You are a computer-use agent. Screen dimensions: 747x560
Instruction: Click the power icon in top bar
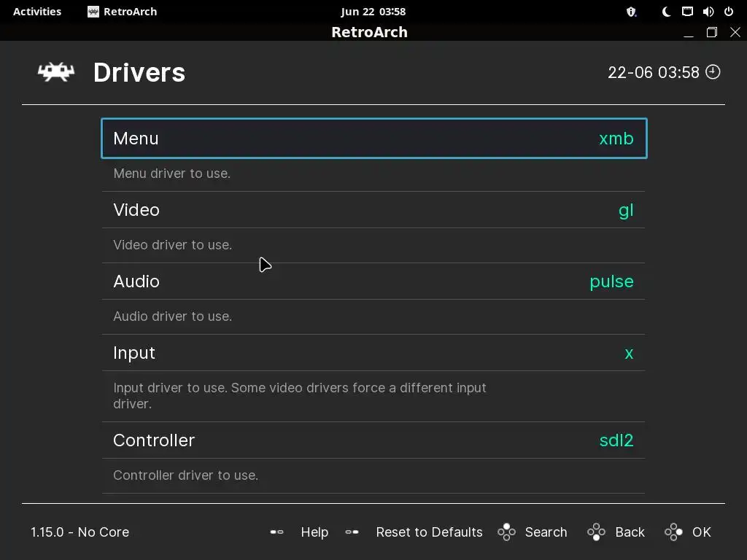729,12
